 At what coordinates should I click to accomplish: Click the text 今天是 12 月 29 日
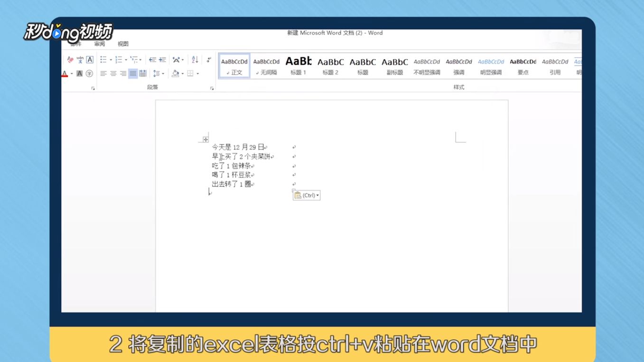pos(238,147)
